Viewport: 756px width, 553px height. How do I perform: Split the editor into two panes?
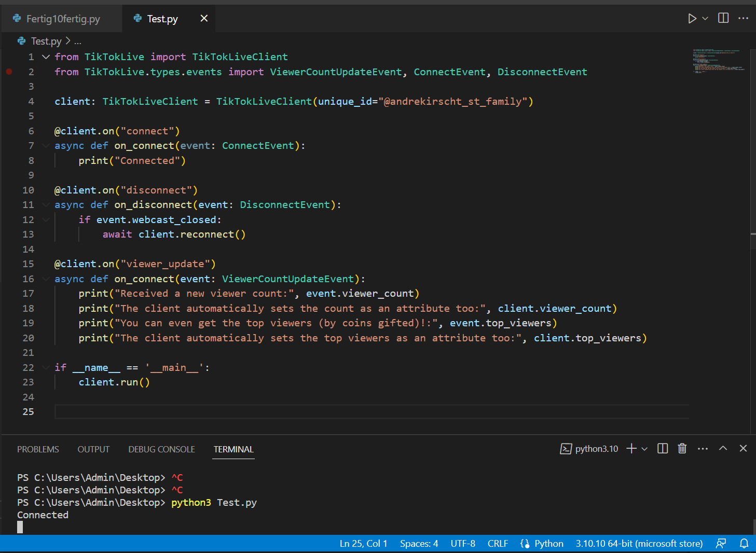click(723, 18)
